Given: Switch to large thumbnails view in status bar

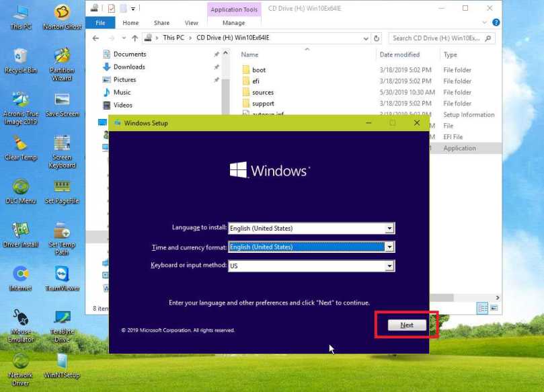Looking at the screenshot, I should click(x=496, y=309).
